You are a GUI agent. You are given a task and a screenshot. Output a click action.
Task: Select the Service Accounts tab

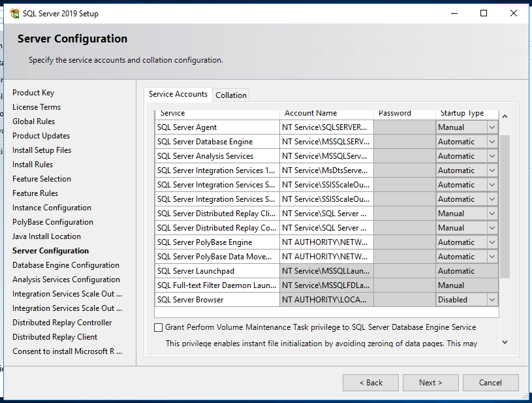click(x=178, y=94)
